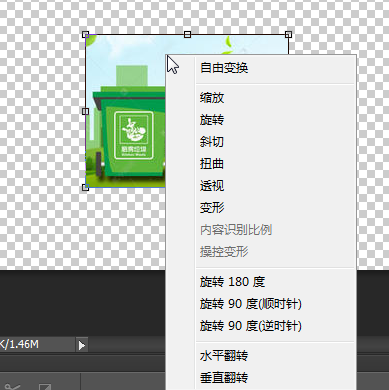This screenshot has height=390, width=389.
Task: Click the top-right transform handle
Action: coord(288,34)
